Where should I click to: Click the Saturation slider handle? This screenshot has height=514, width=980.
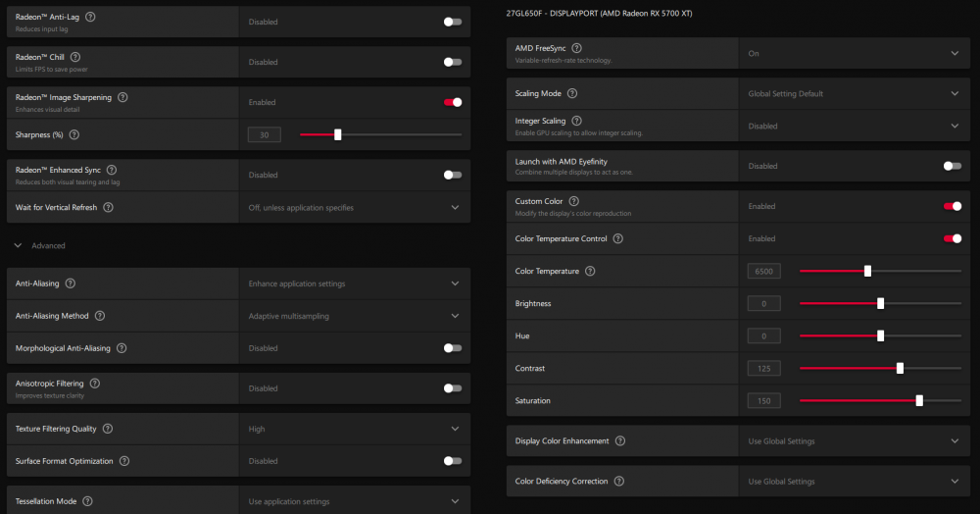click(919, 400)
